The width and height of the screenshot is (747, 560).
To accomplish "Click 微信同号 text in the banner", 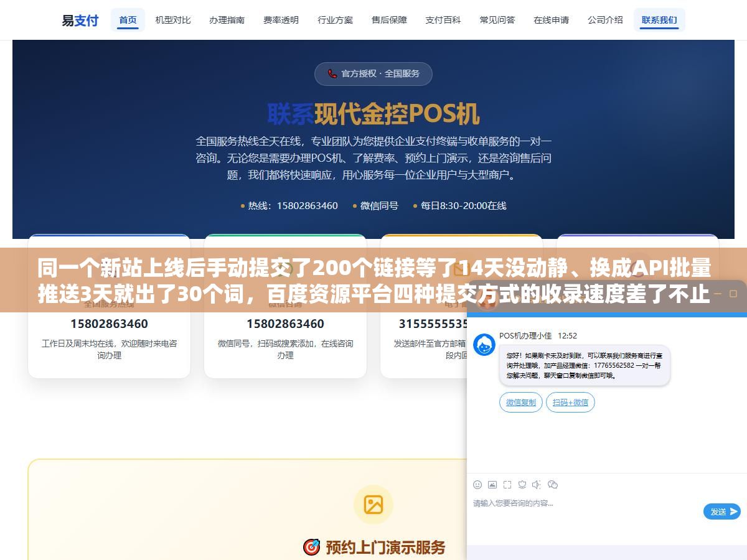I will pyautogui.click(x=379, y=205).
